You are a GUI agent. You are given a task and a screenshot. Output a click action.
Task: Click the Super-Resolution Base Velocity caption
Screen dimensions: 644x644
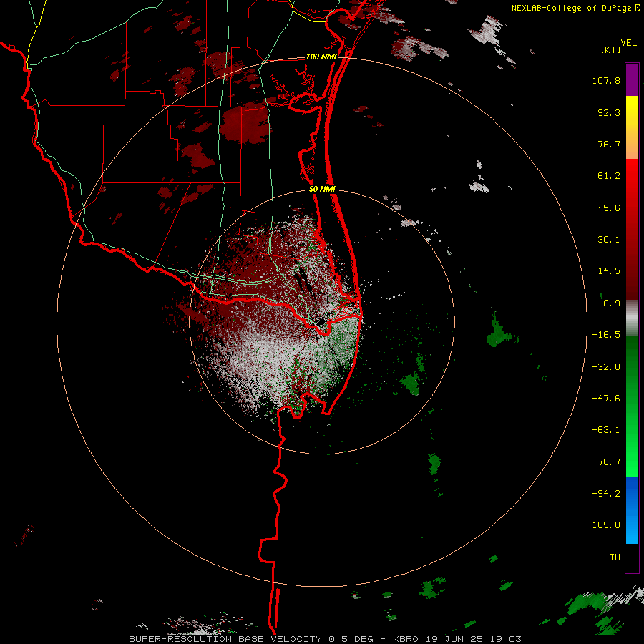(326, 639)
